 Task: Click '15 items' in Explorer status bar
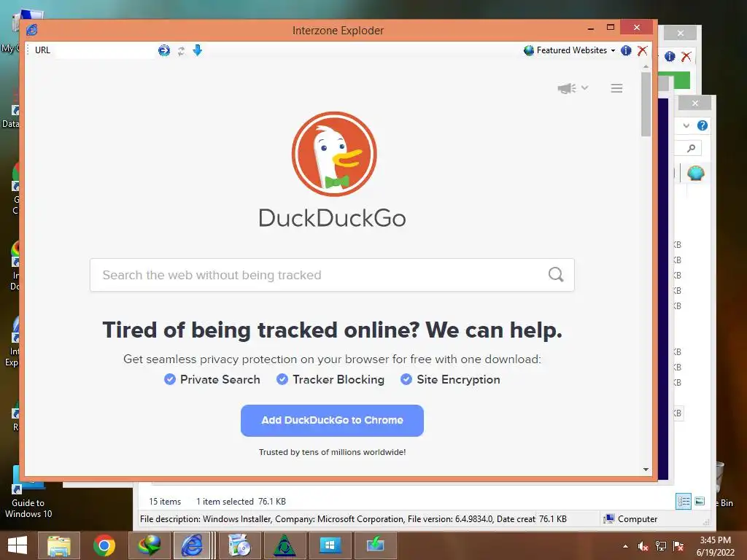click(165, 502)
